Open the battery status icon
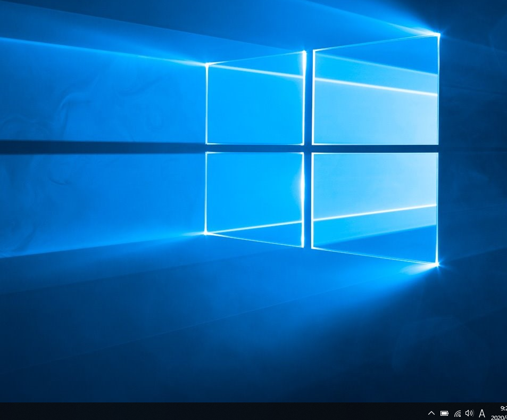Viewport: 507px width, 420px height. (444, 413)
